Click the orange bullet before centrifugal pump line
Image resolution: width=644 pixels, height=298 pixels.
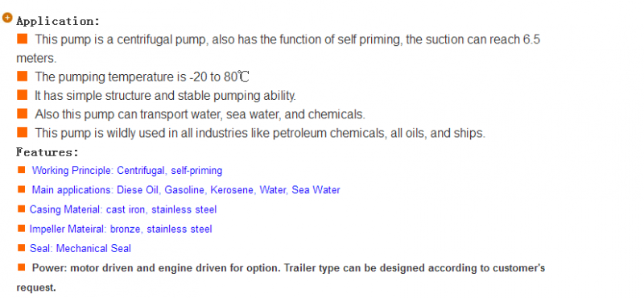pyautogui.click(x=23, y=39)
